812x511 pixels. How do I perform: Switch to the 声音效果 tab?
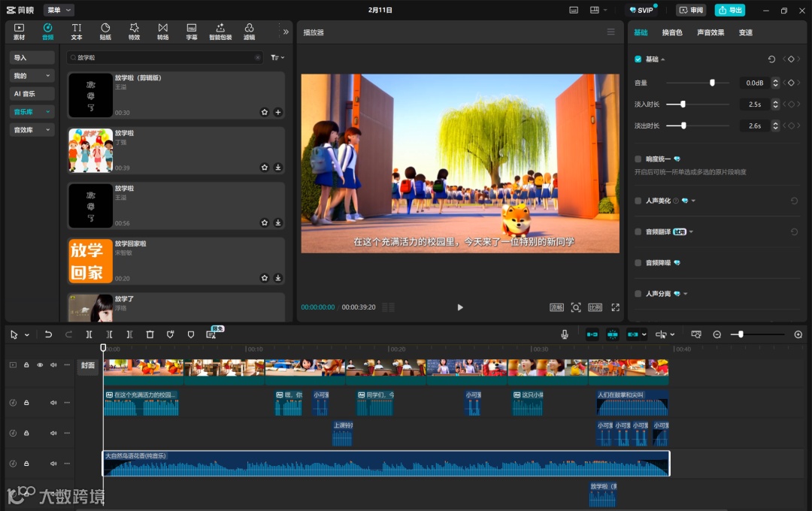[710, 32]
